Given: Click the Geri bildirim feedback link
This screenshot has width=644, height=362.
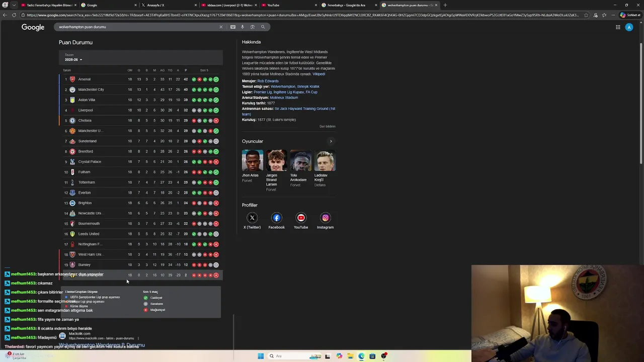Looking at the screenshot, I should click(x=327, y=127).
